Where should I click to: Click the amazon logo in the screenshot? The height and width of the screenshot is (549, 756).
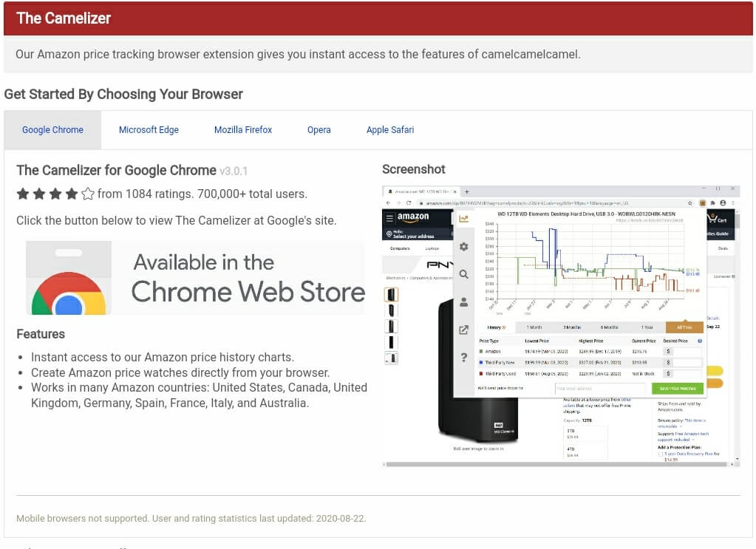[412, 217]
